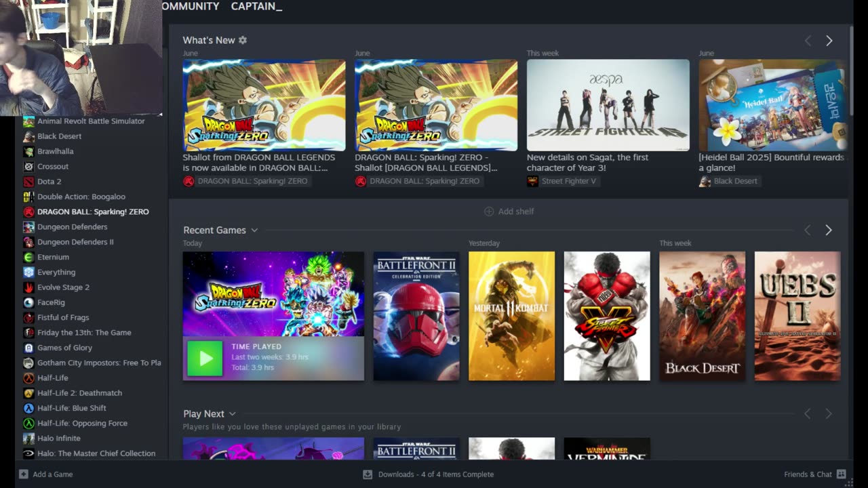Open Mortal Kombat 11 game cover

(511, 316)
